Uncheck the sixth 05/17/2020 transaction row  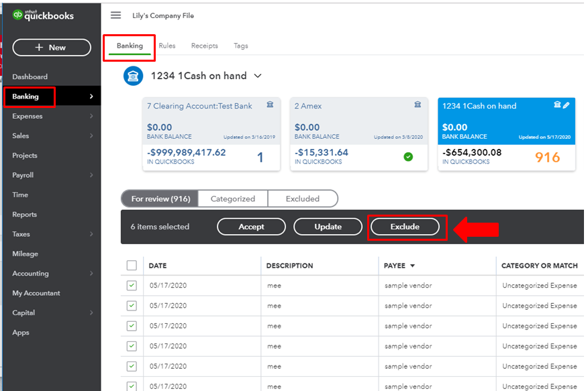coord(132,386)
